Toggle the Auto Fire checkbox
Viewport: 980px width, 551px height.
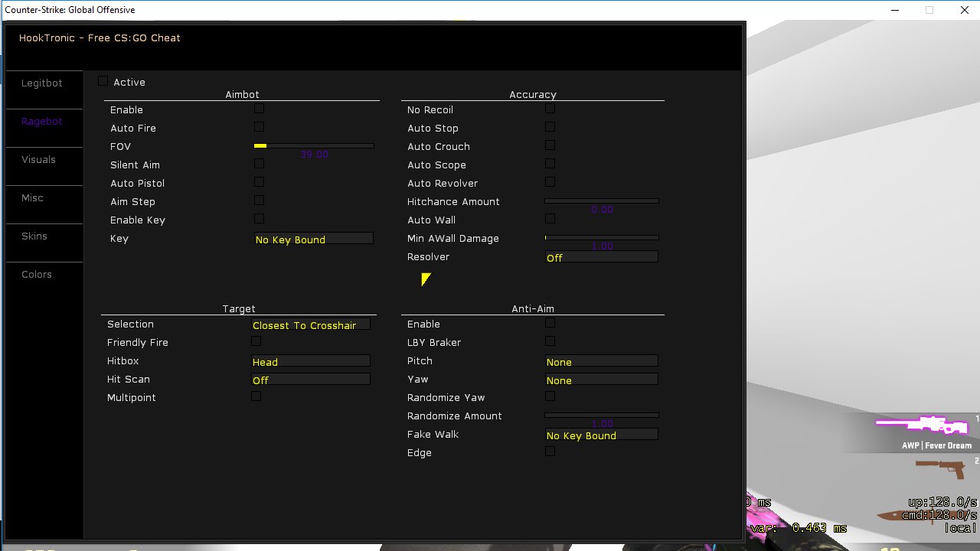[x=259, y=127]
